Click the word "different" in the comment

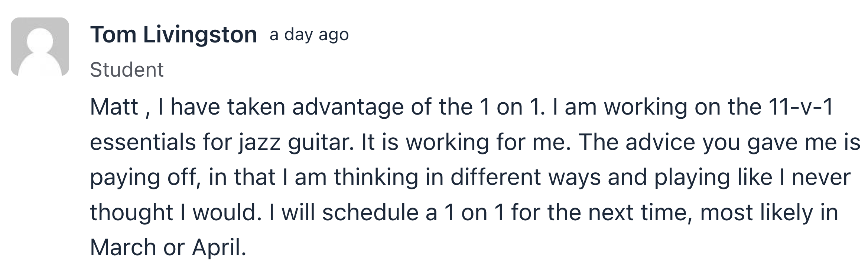click(496, 177)
